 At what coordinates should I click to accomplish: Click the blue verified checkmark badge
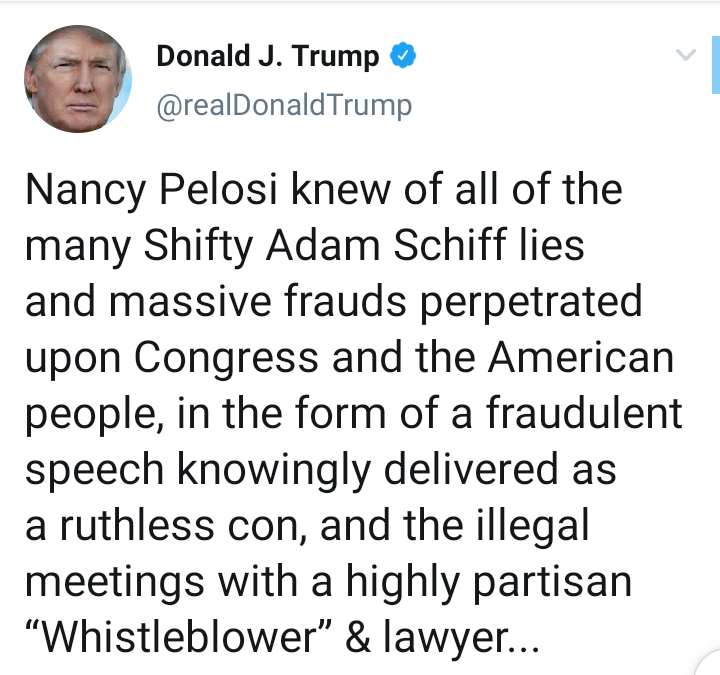[403, 55]
